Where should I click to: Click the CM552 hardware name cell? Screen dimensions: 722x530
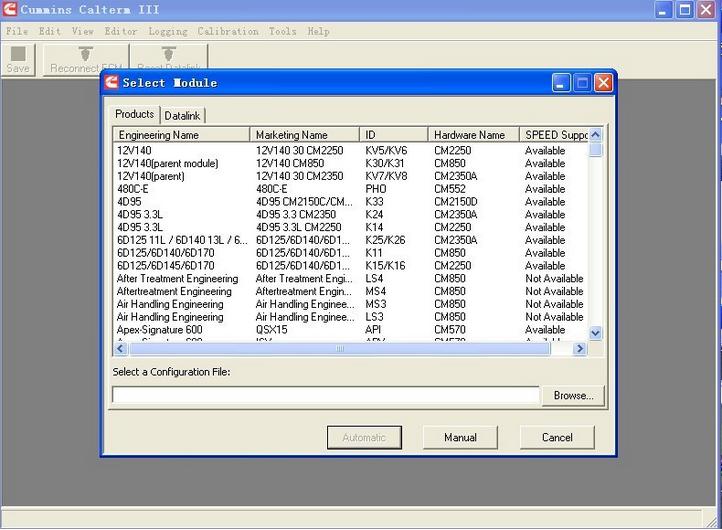point(450,189)
